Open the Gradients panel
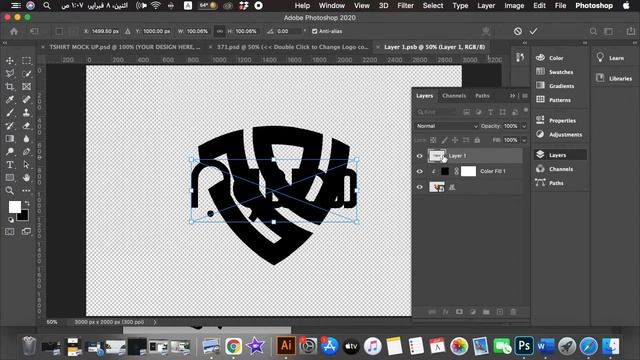This screenshot has width=640, height=360. click(x=555, y=86)
